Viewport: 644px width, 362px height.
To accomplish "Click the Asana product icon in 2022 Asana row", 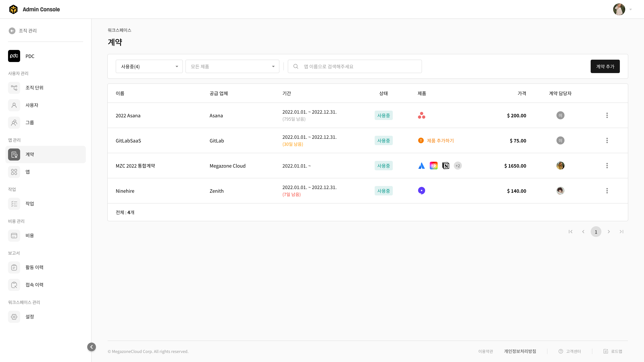I will (x=421, y=115).
